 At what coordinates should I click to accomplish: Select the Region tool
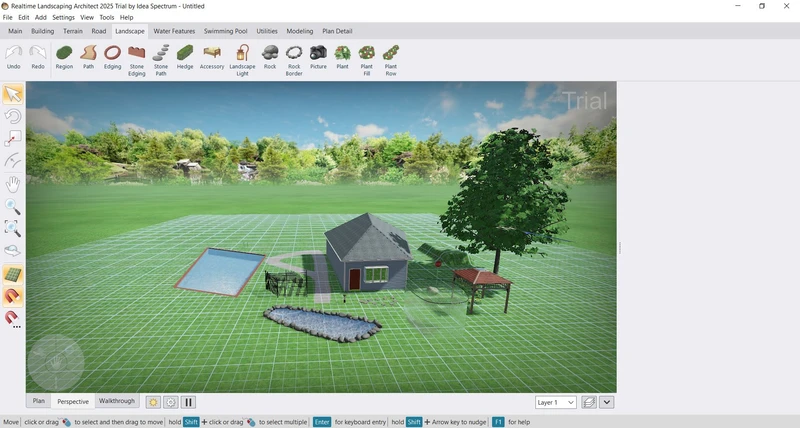[x=64, y=57]
